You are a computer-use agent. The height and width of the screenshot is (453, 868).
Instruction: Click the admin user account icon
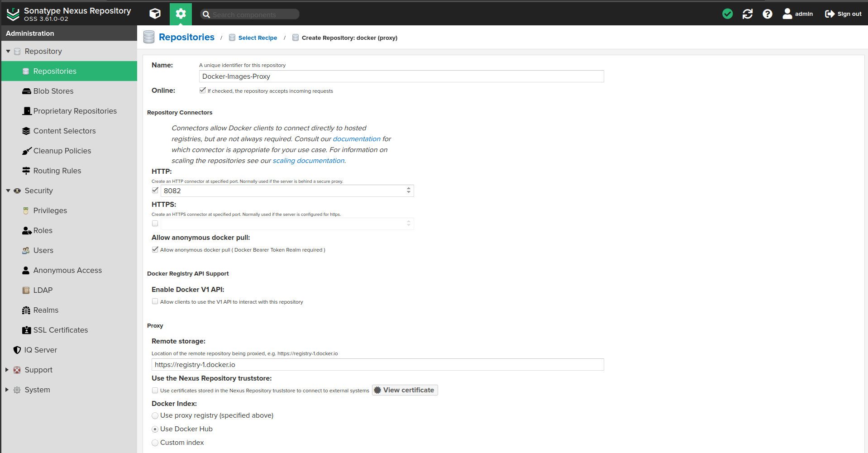pos(787,14)
